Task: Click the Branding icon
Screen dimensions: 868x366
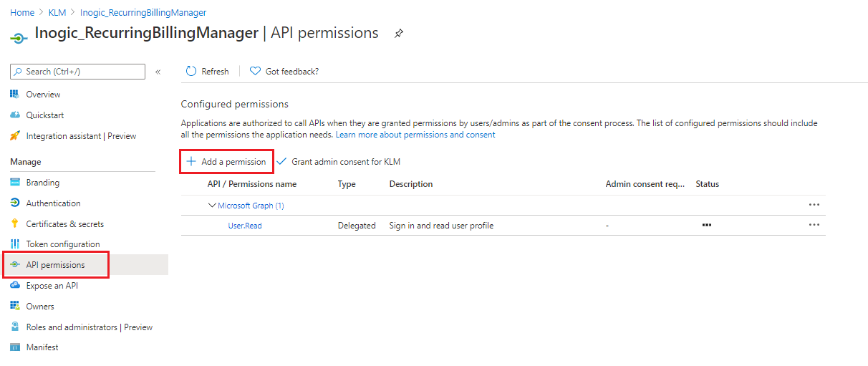Action: (x=14, y=183)
